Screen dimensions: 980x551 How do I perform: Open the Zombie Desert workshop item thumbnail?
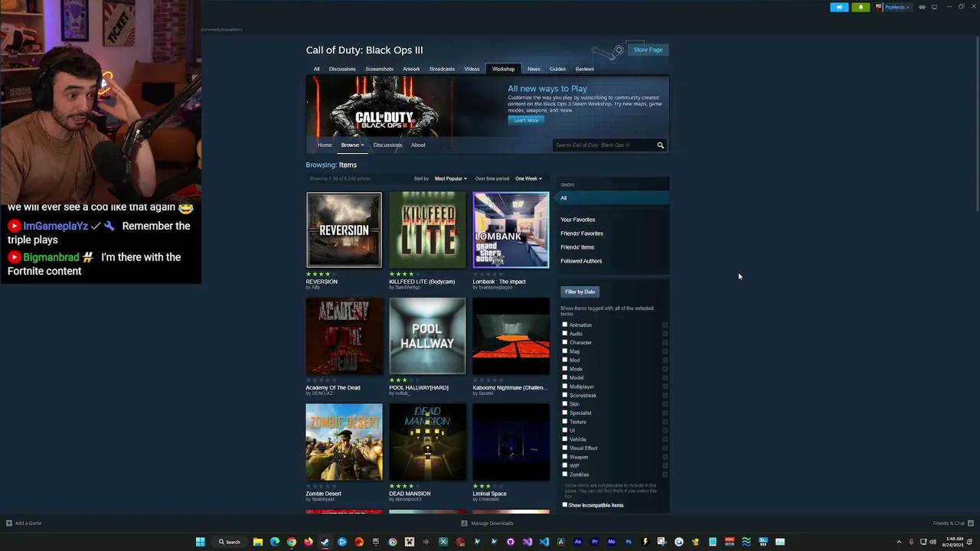[x=344, y=442]
